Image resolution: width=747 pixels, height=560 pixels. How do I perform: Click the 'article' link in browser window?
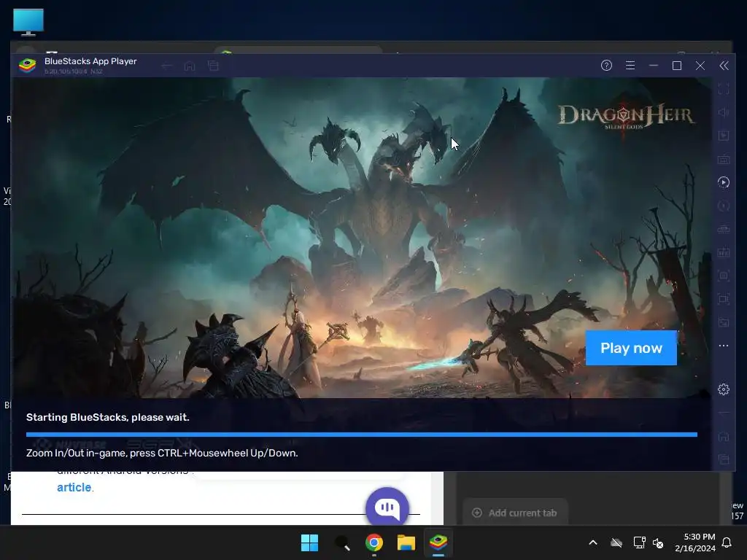[74, 487]
